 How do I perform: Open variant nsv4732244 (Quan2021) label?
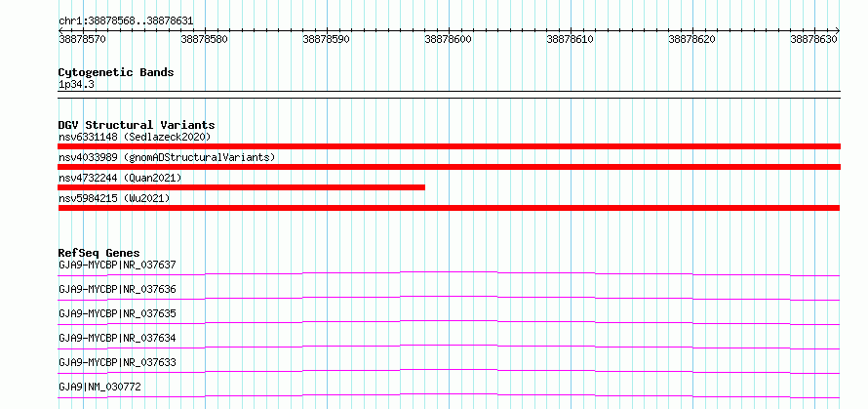pos(120,178)
